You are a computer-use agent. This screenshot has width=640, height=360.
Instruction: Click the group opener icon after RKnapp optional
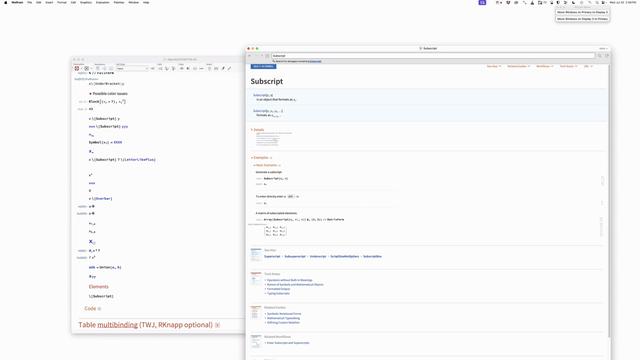coord(217,325)
